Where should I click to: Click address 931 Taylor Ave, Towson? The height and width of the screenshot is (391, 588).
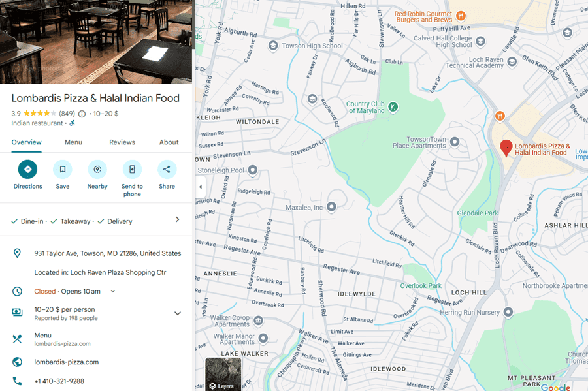pyautogui.click(x=108, y=253)
